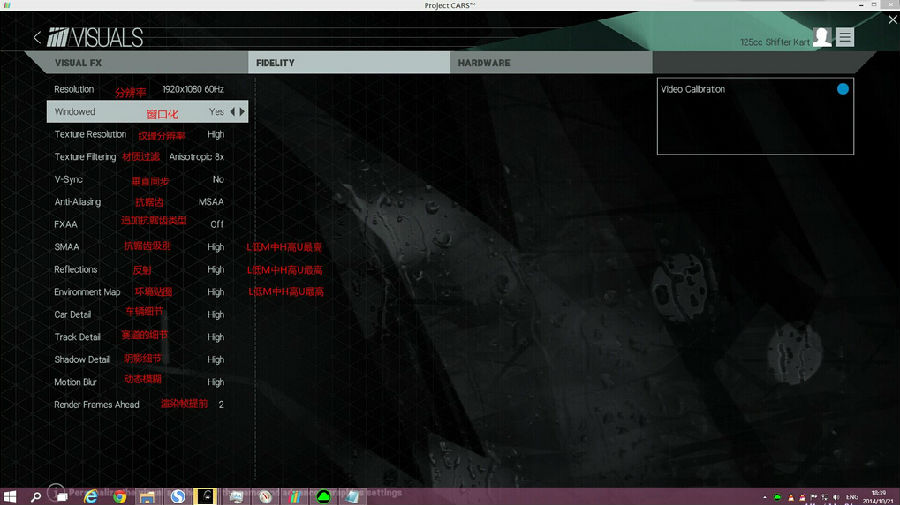Open the hamburger menu icon
This screenshot has width=900, height=505.
pos(845,37)
